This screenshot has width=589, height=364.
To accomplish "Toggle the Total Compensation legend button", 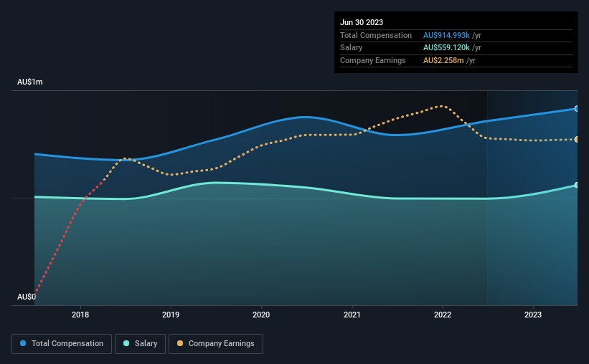I will pos(62,344).
